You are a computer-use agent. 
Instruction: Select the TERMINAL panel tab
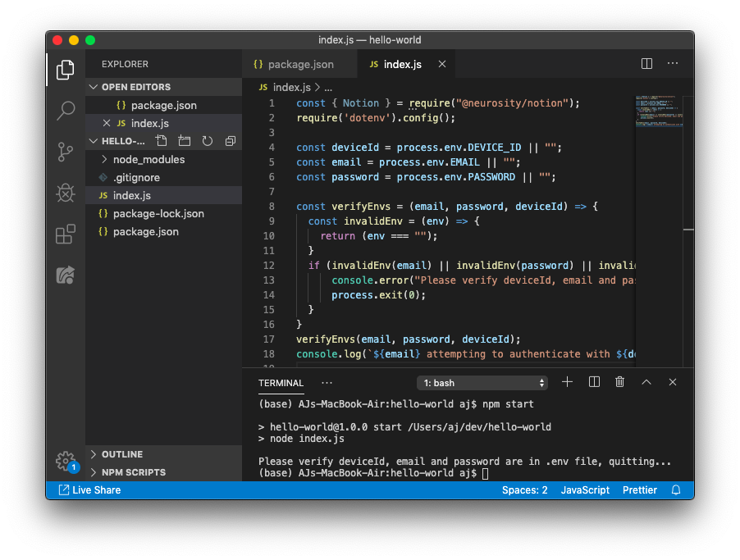281,383
